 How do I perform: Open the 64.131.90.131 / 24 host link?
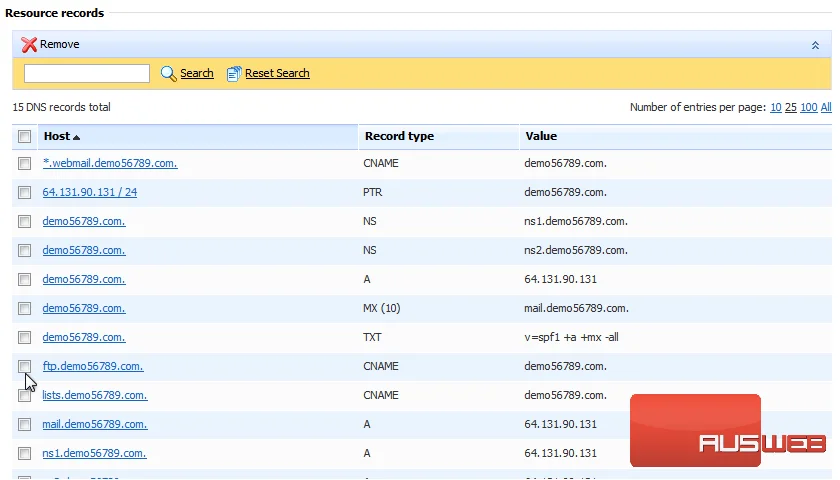point(89,192)
